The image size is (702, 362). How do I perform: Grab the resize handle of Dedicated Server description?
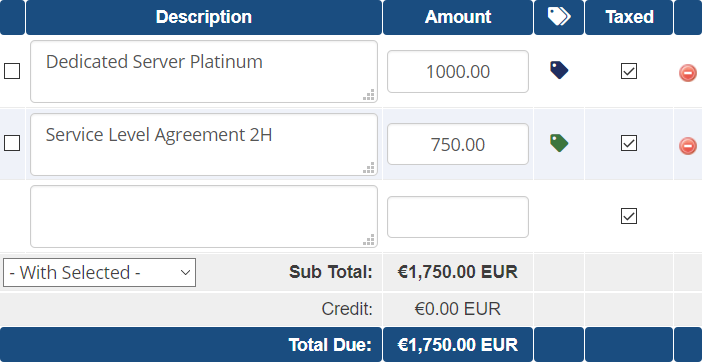tap(369, 95)
